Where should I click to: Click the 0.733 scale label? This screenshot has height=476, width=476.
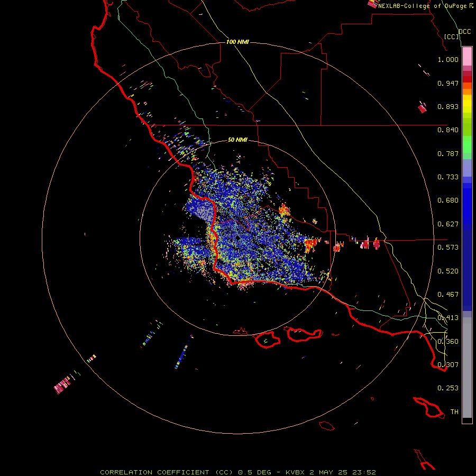pyautogui.click(x=448, y=177)
